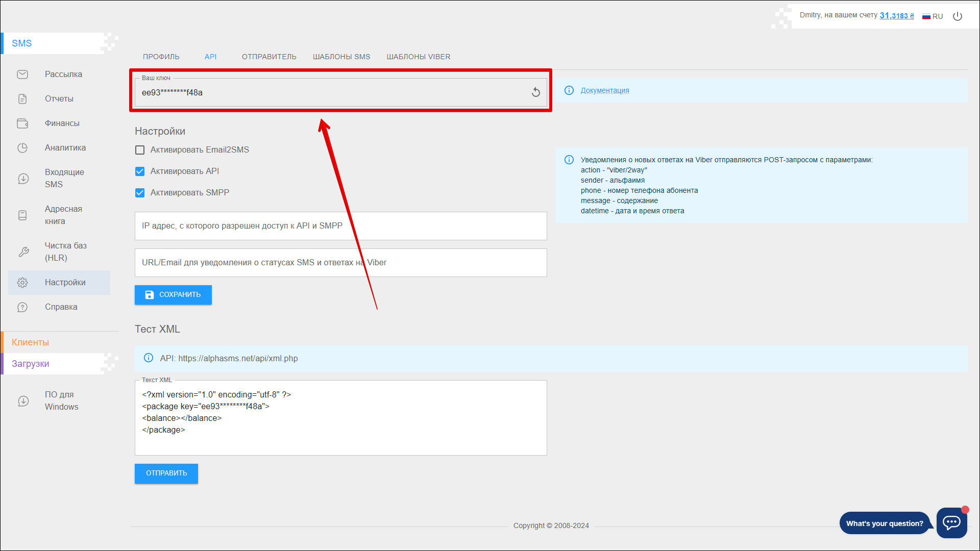Click the Аналитика pie chart icon
The height and width of the screenshot is (551, 980).
pos(22,148)
